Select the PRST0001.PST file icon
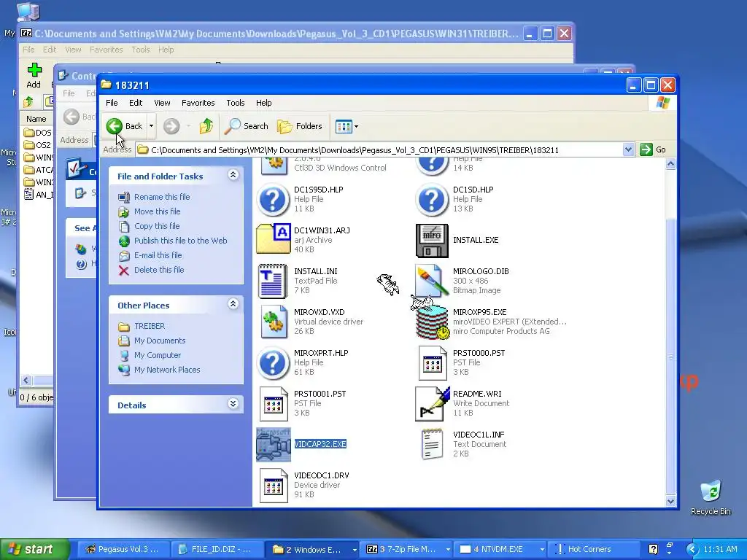747x560 pixels. [x=273, y=404]
